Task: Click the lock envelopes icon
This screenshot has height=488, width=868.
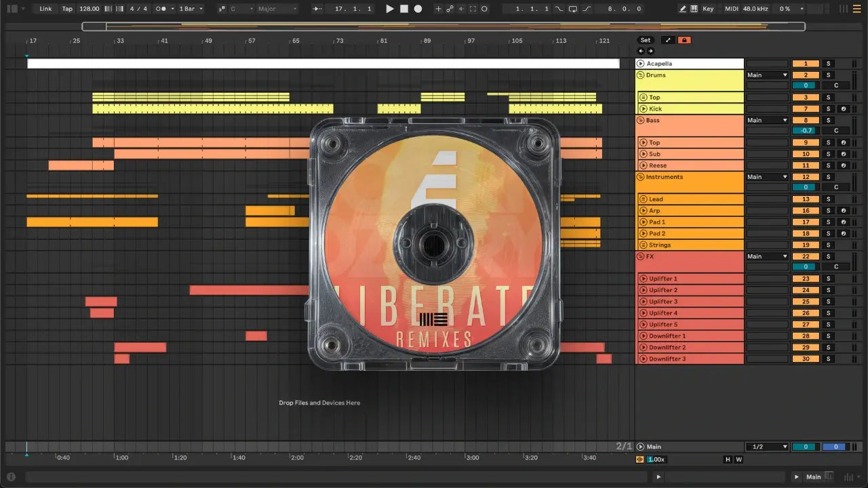Action: [x=684, y=40]
